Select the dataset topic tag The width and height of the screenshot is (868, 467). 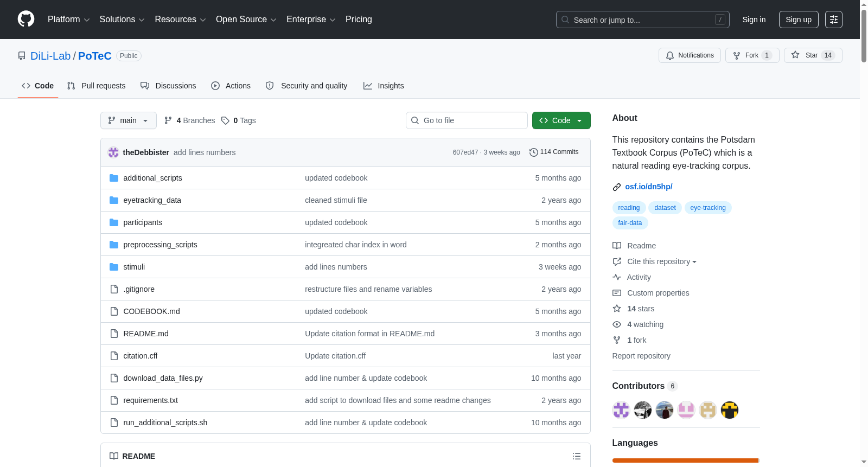pos(665,208)
